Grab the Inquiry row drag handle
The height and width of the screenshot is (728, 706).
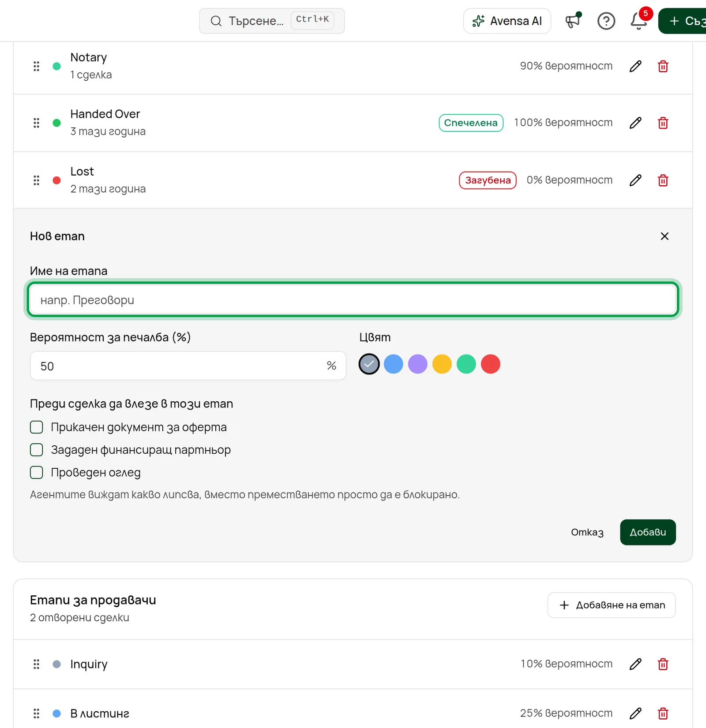(x=36, y=664)
